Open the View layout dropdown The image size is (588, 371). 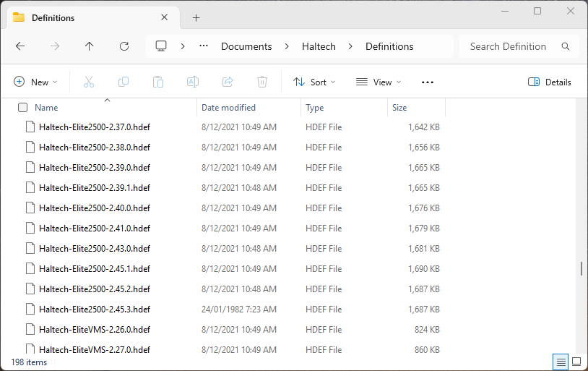tap(379, 82)
